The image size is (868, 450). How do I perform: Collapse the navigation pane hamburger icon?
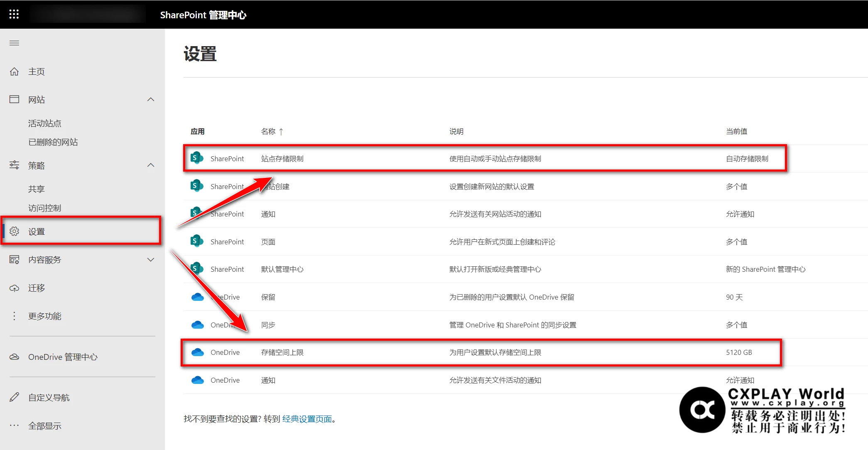14,43
